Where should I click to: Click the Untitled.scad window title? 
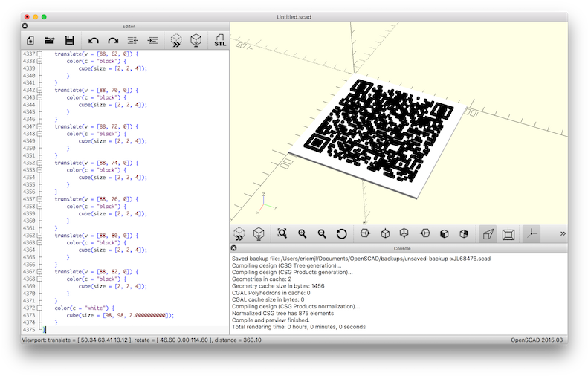pos(294,17)
